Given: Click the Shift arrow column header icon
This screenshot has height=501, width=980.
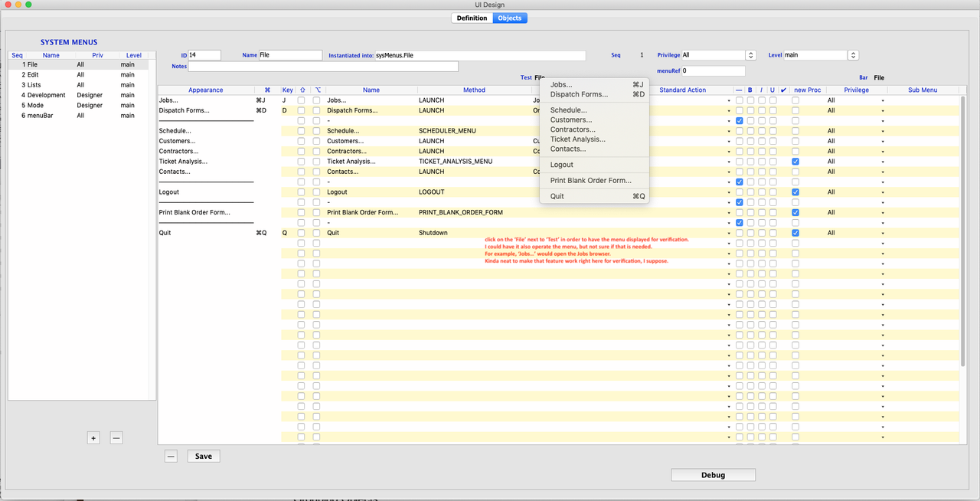Looking at the screenshot, I should coord(302,90).
